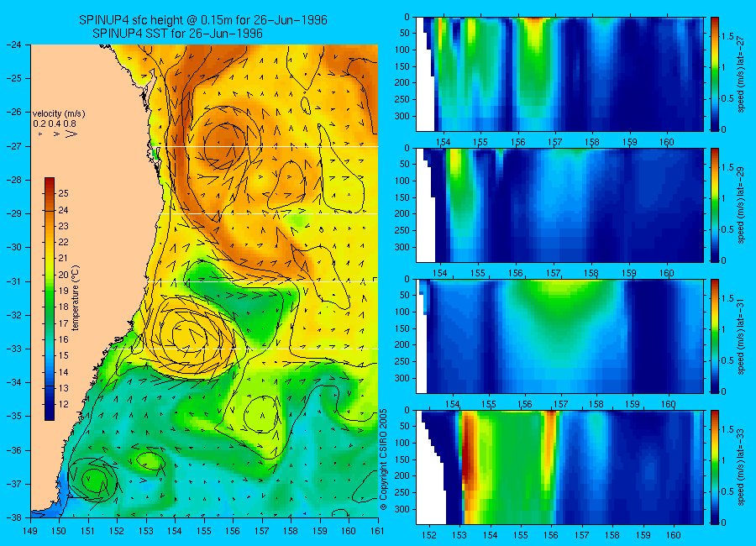Screen dimensions: 756x546
Task: Open the lat=-33 speed cross-section panel
Action: pyautogui.click(x=559, y=467)
